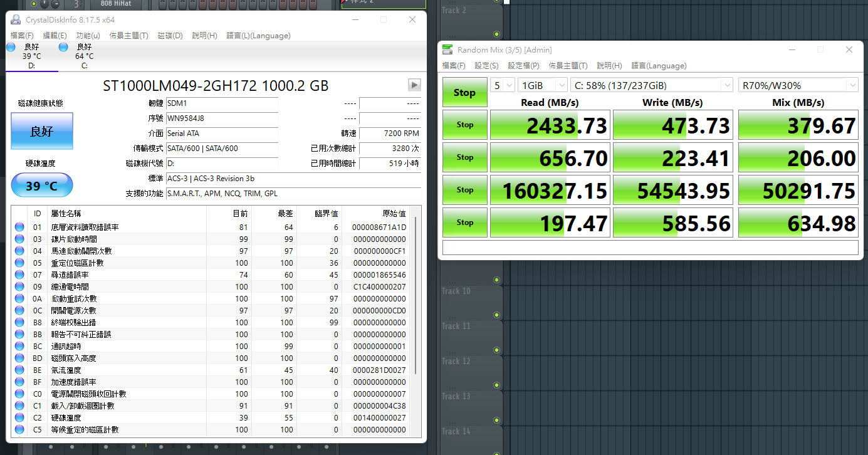Click Stop button in the 656.70 read row
Image resolution: width=868 pixels, height=455 pixels.
pos(464,157)
